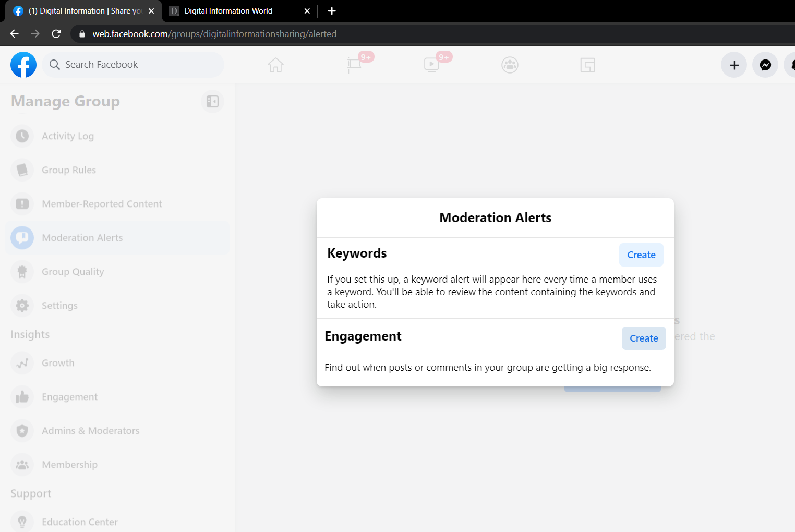Collapse the Manage Group sidebar panel
The image size is (795, 532).
[212, 101]
